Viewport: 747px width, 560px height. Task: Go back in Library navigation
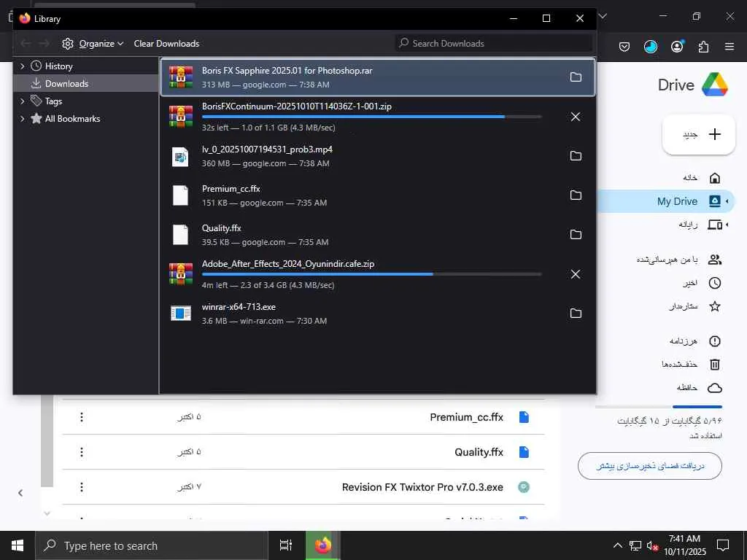coord(26,43)
